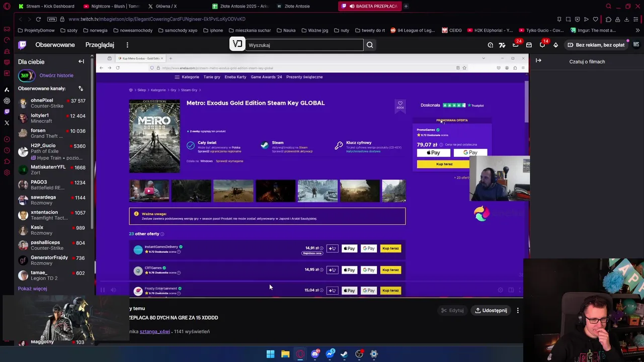This screenshot has height=362, width=644.
Task: Open the clip's three-dot options menu
Action: click(518, 310)
